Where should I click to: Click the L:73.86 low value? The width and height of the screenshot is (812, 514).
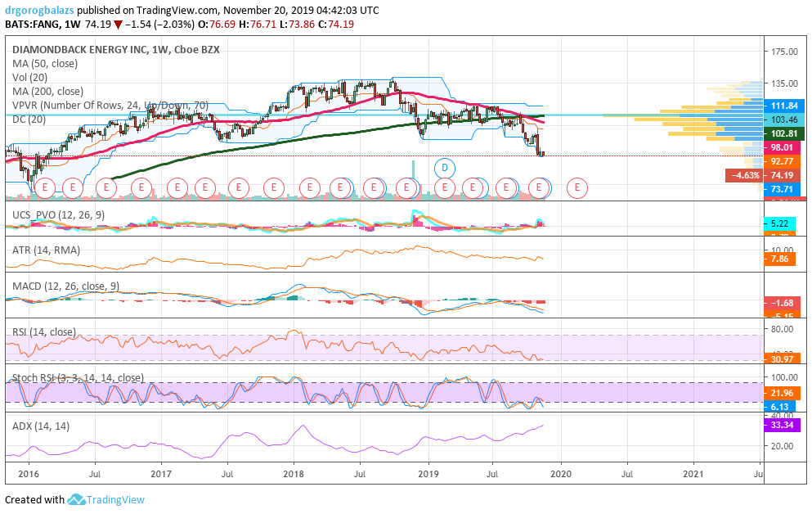[297, 25]
